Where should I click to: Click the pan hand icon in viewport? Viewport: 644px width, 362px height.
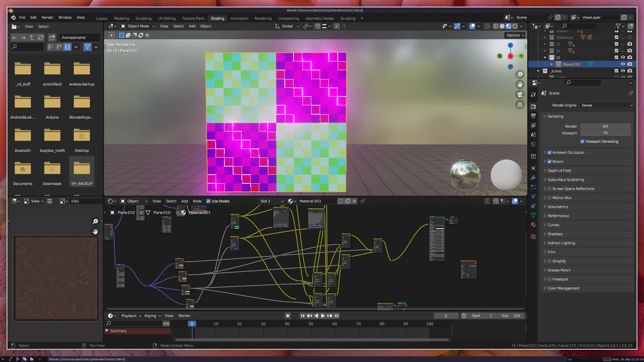click(x=520, y=84)
